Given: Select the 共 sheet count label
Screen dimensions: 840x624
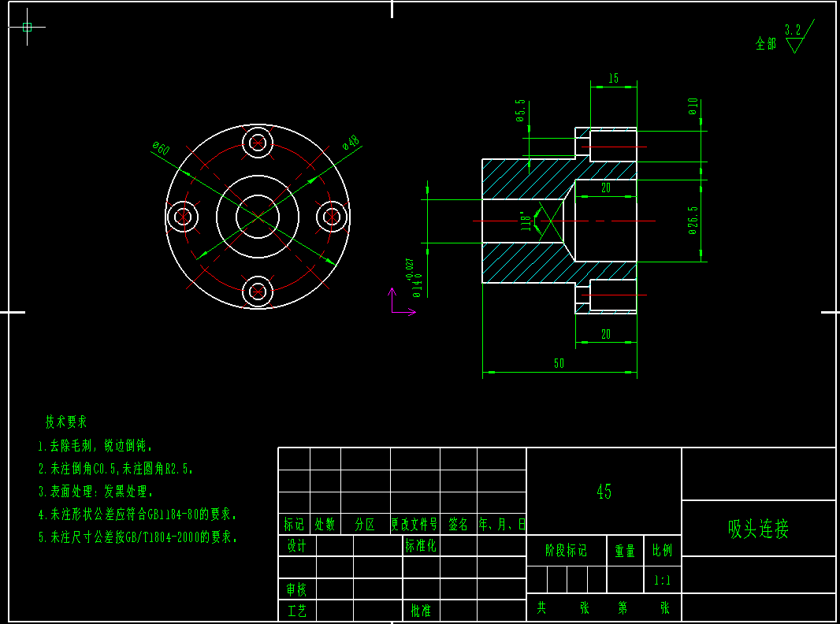Looking at the screenshot, I should click(x=541, y=607).
